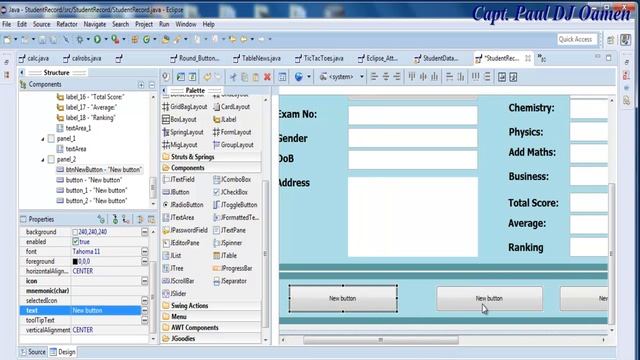
Task: Switch to the TicTacToes.java tab
Action: 319,58
